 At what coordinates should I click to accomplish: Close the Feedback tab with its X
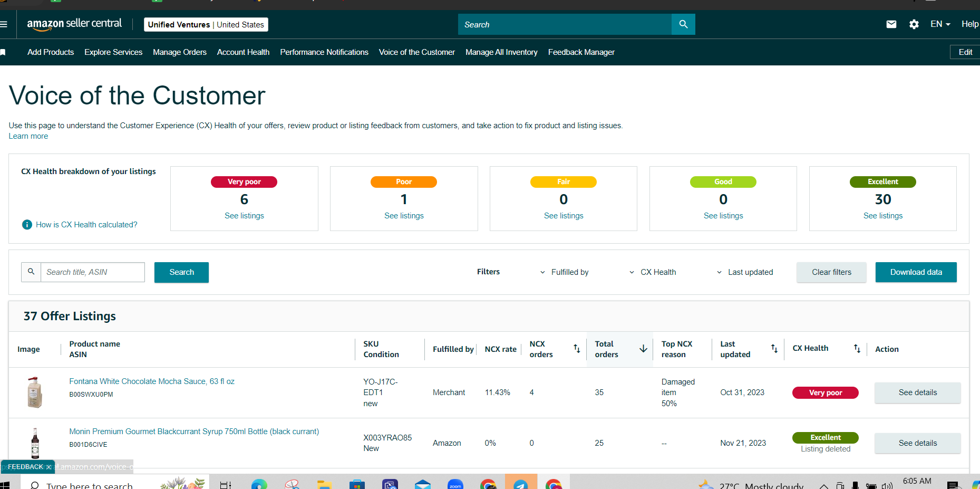[48, 467]
